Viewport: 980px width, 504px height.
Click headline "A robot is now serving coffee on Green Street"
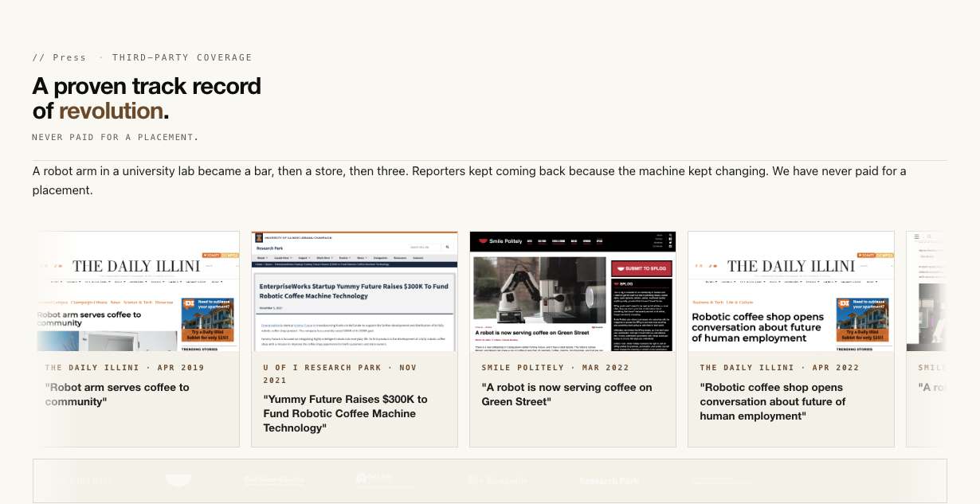click(566, 394)
